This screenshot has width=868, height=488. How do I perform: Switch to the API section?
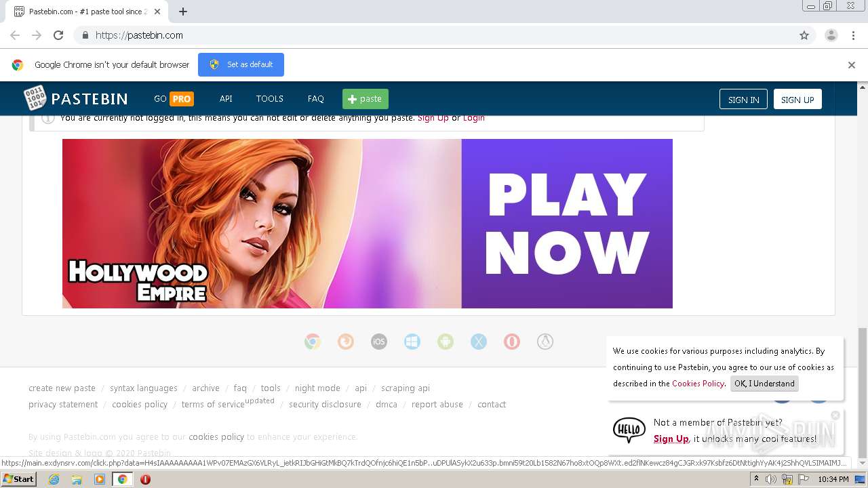(226, 98)
